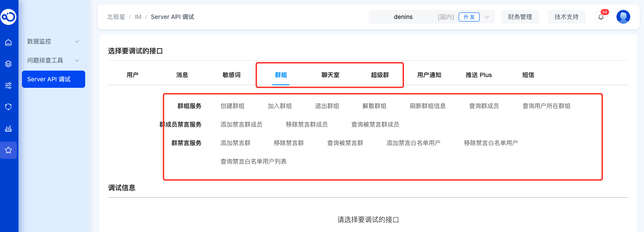The image size is (644, 232).
Task: Switch to the 群组 tab
Action: (x=281, y=75)
